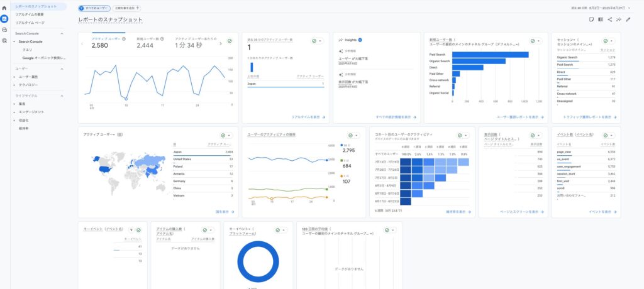The height and width of the screenshot is (289, 644).
Task: Click the green check on the Insights-adjacent realtime card
Action: [x=314, y=40]
